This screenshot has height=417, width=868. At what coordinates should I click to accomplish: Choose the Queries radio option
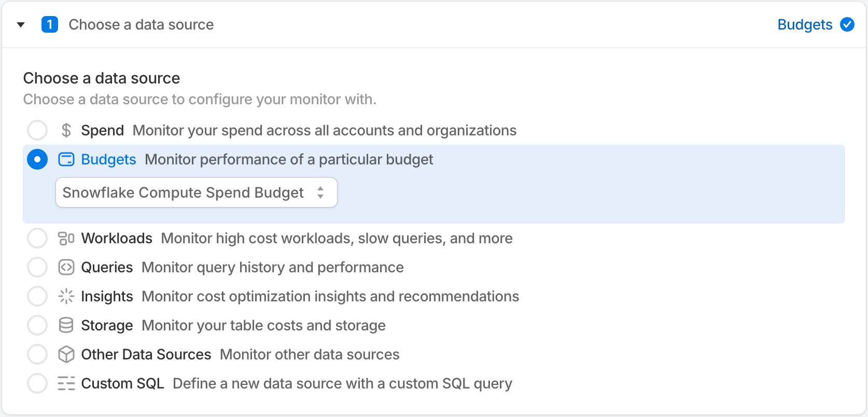click(x=37, y=267)
